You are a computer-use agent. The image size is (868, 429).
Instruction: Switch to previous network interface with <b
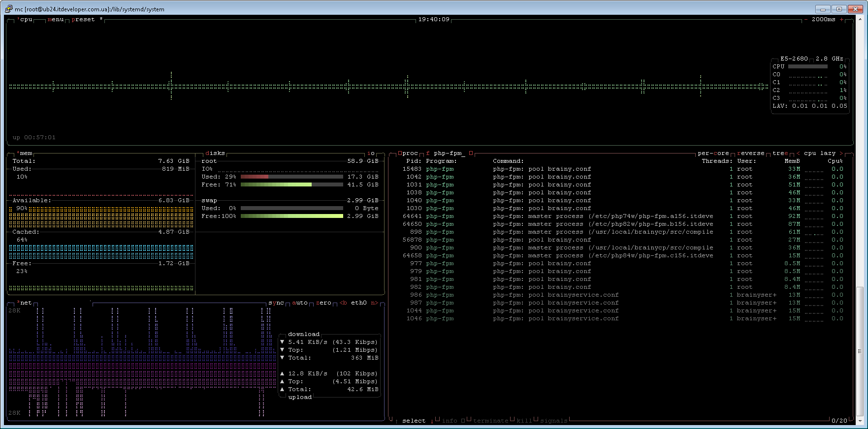[x=343, y=303]
